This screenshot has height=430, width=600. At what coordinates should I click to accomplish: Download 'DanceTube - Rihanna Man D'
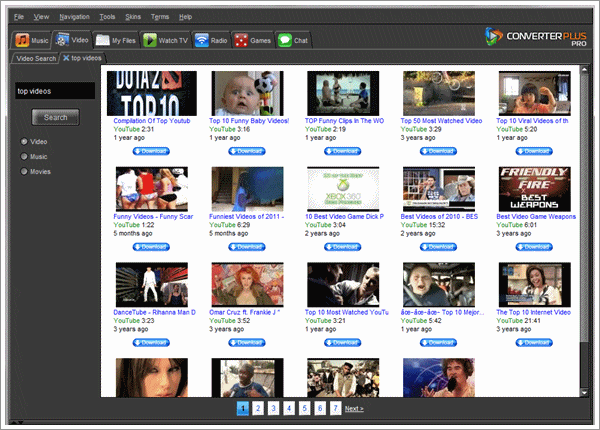click(151, 342)
